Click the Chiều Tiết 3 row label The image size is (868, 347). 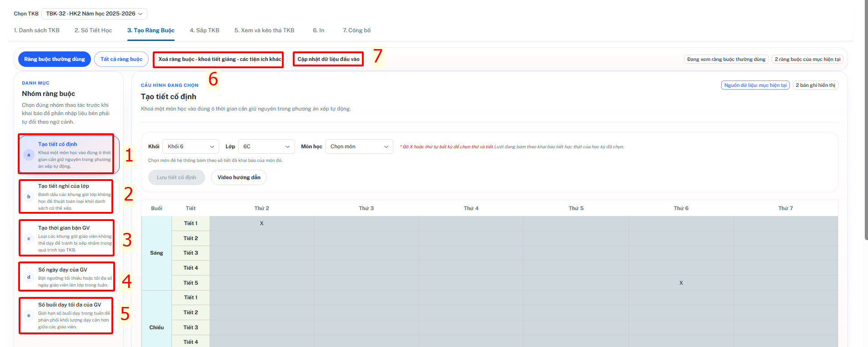191,327
